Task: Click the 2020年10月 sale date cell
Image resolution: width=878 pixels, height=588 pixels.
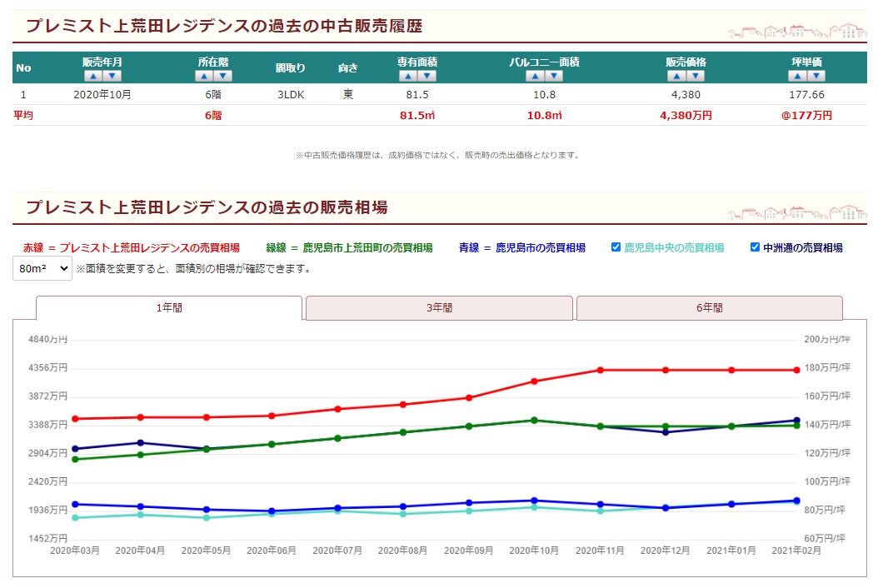Action: pyautogui.click(x=102, y=95)
